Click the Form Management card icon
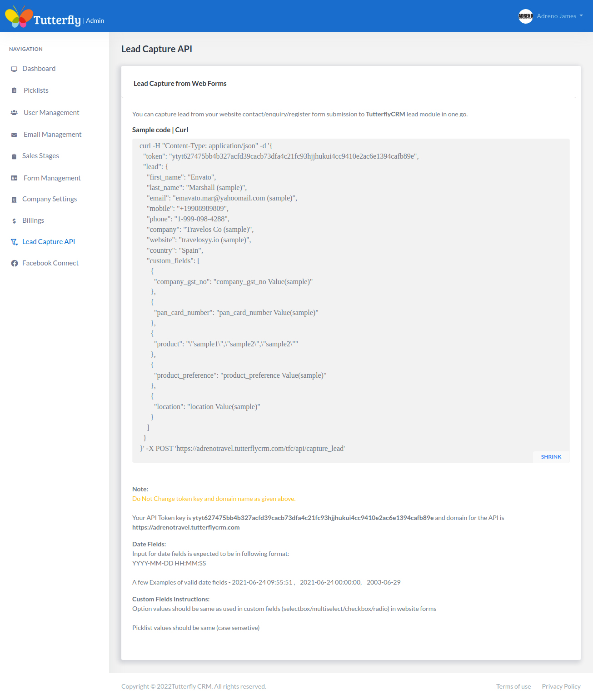Screen dimensions: 593x700 [x=14, y=178]
